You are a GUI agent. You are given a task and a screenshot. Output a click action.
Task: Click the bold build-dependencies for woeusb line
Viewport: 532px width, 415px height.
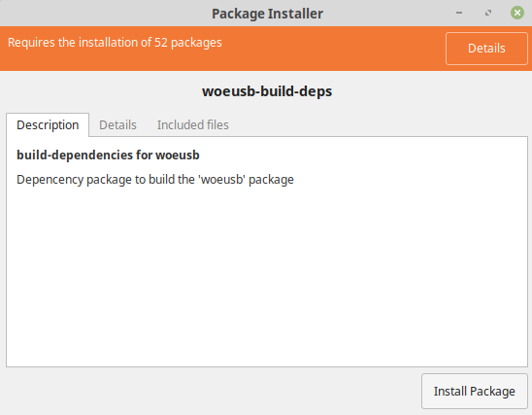coord(108,156)
